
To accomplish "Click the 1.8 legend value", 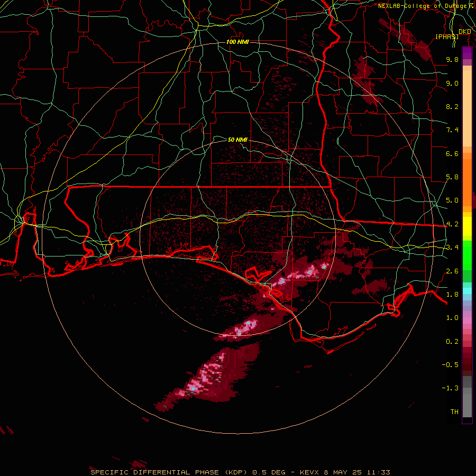I will [452, 295].
